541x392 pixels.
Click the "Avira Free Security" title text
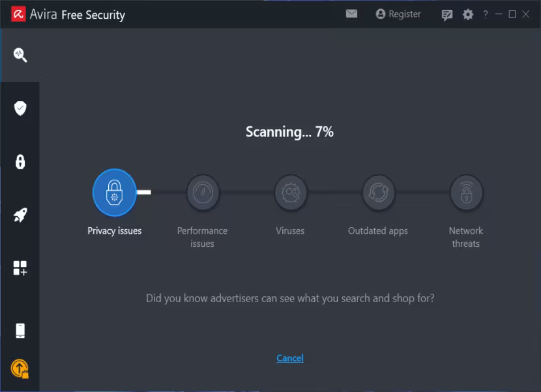pyautogui.click(x=78, y=15)
